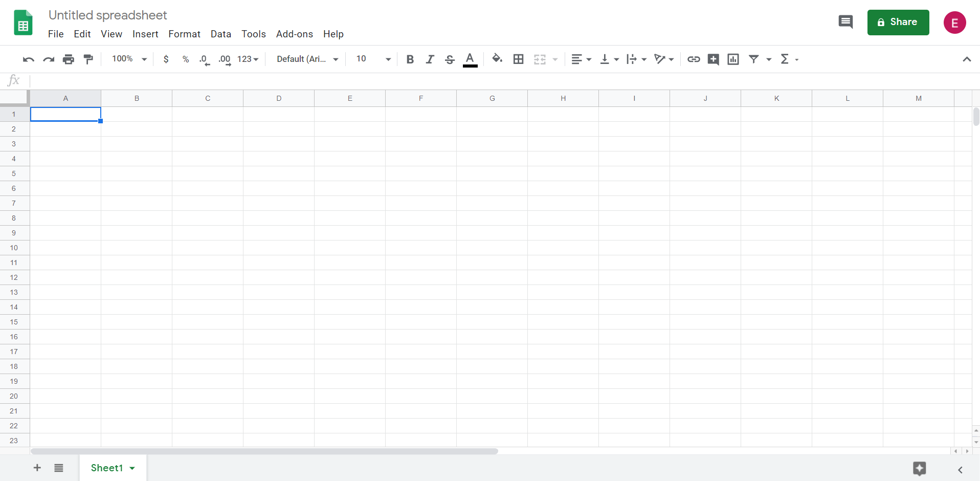
Task: Open the text rotation dropdown
Action: tap(664, 59)
